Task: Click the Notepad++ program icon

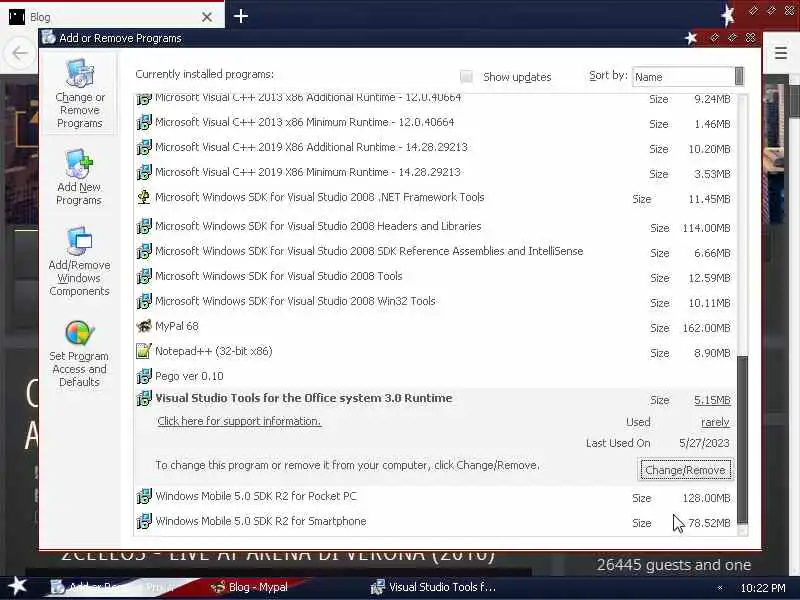Action: [x=144, y=351]
